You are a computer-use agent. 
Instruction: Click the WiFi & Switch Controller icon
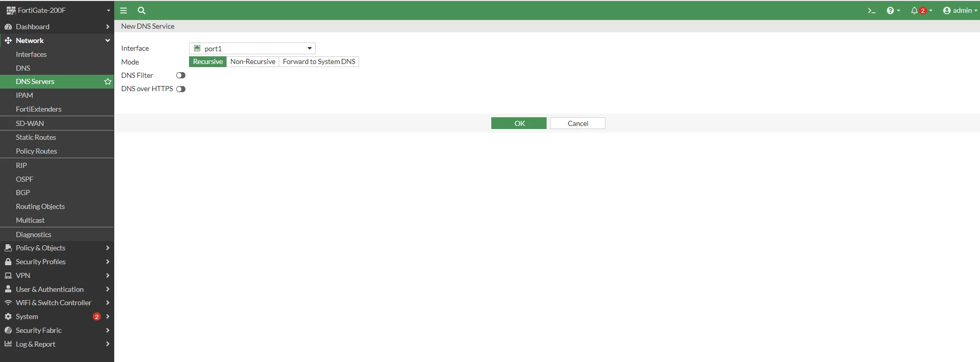(8, 303)
